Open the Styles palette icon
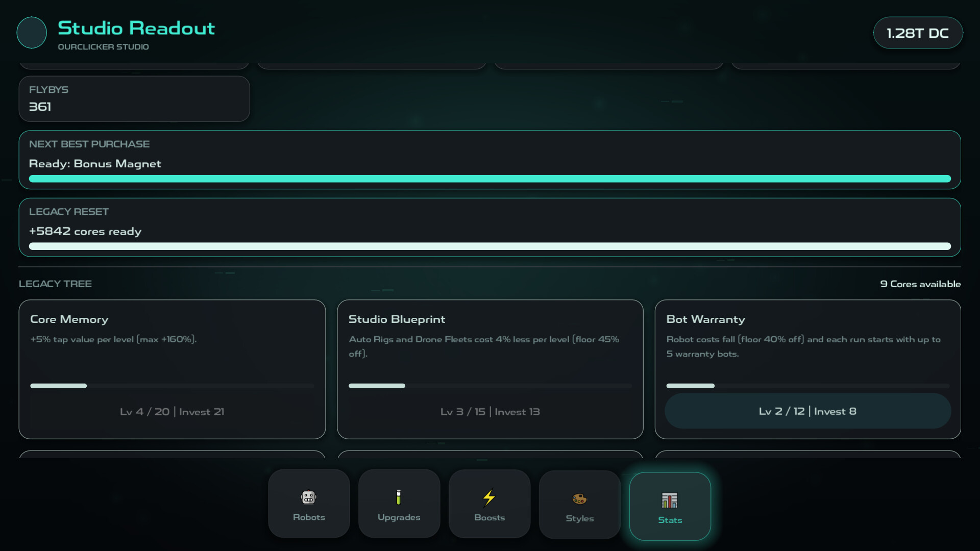Image resolution: width=980 pixels, height=551 pixels. click(579, 498)
